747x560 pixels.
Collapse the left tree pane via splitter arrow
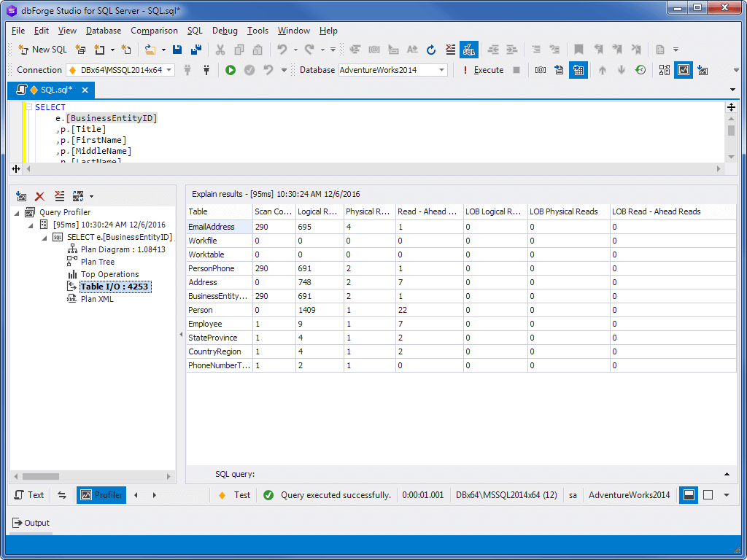(x=181, y=335)
